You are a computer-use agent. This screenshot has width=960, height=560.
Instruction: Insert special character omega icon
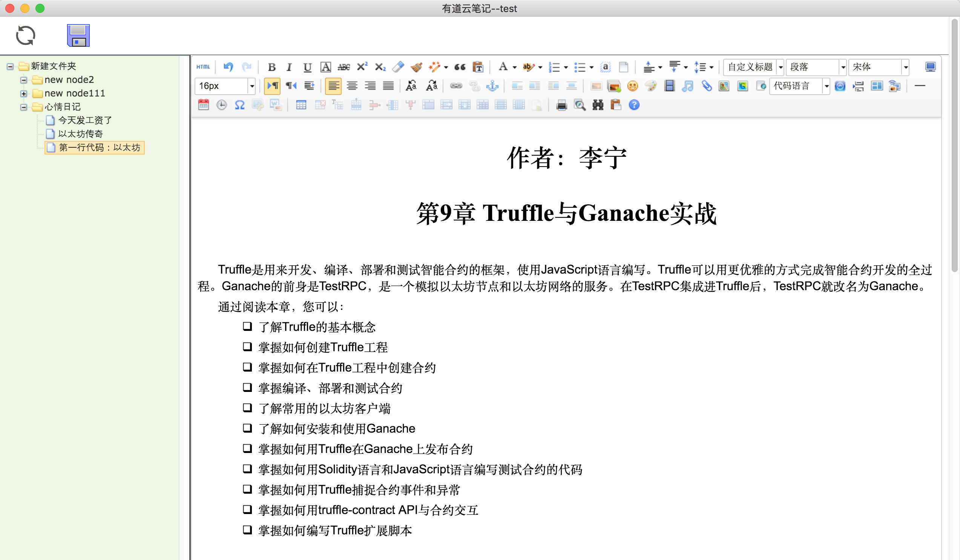coord(239,105)
